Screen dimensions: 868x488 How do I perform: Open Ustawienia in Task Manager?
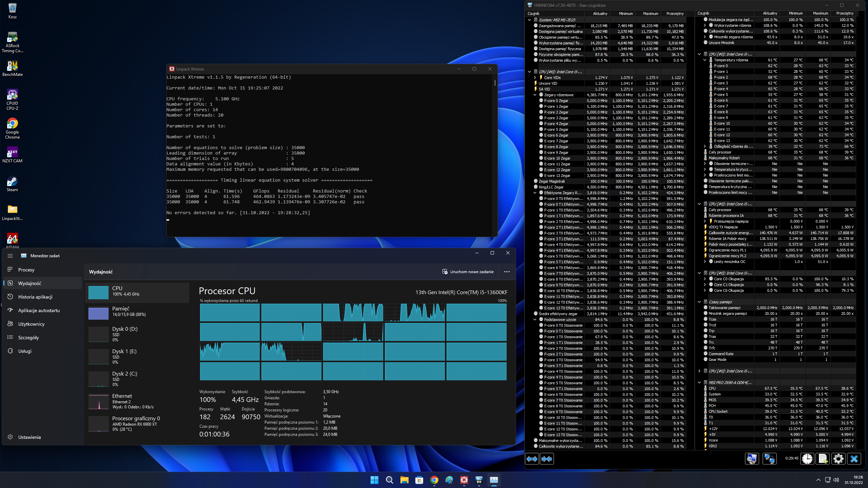pos(43,437)
